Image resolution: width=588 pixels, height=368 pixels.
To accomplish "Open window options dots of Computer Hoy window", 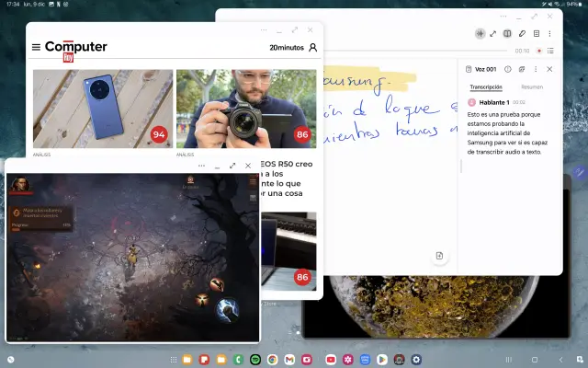I will point(264,30).
